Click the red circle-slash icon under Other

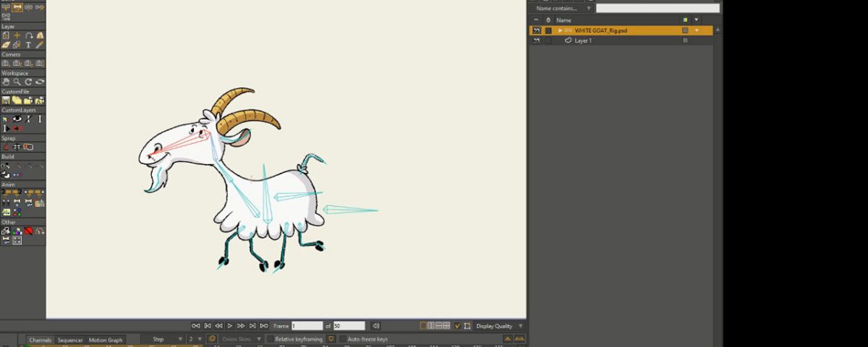coord(28,231)
